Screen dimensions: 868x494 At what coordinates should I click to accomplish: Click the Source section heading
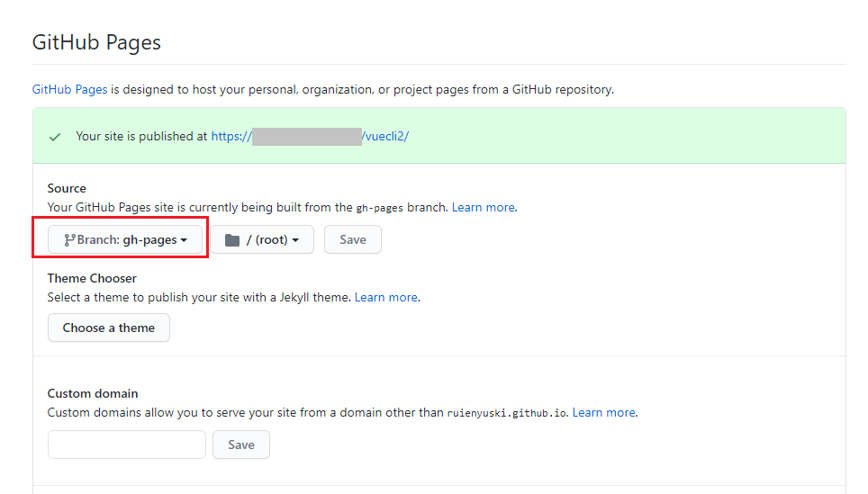click(67, 189)
